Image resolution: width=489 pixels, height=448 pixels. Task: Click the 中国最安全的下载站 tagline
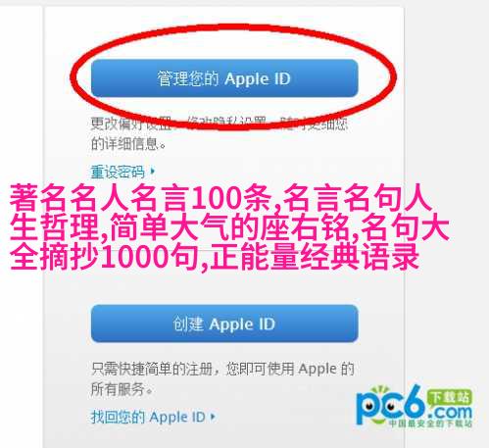pyautogui.click(x=430, y=423)
